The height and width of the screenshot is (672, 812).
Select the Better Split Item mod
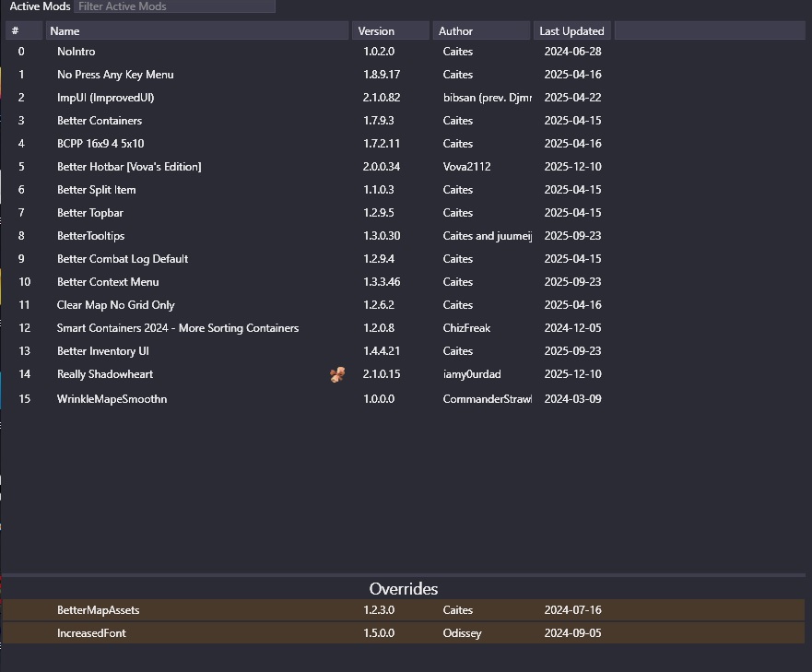(404, 190)
